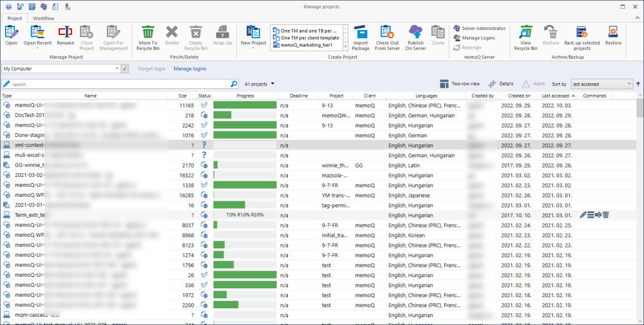Click Back up selected projects icon
Image resolution: width=644 pixels, height=325 pixels.
[581, 37]
